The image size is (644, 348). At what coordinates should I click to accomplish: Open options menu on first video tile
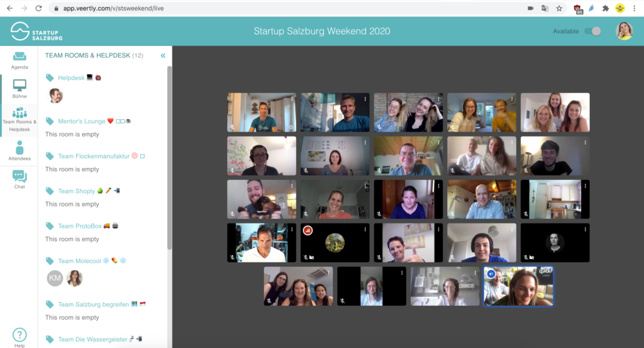tap(292, 99)
